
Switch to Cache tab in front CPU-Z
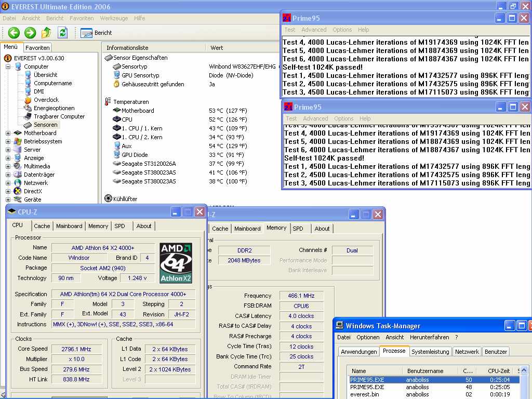click(42, 226)
